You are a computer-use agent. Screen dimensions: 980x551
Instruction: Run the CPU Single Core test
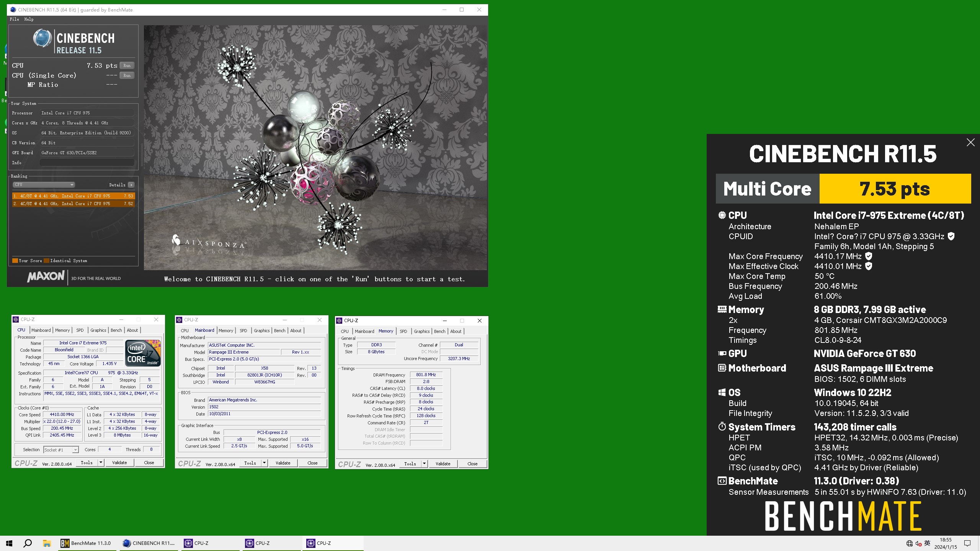pos(127,75)
